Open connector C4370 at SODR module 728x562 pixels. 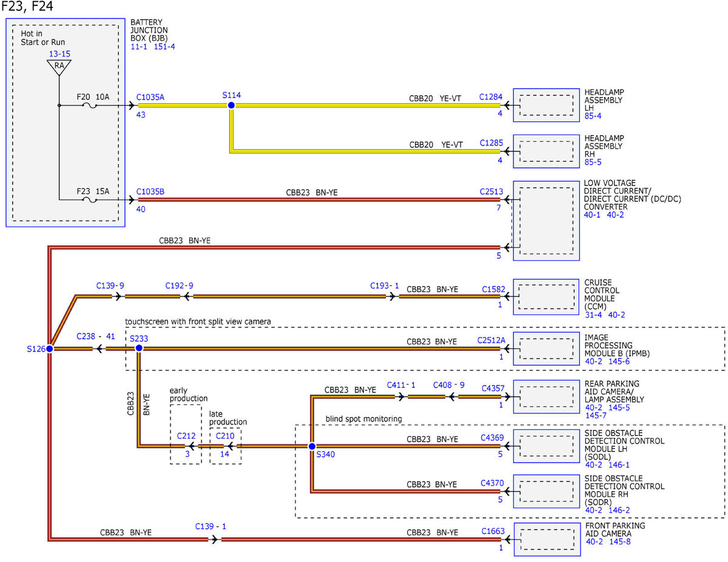(493, 483)
